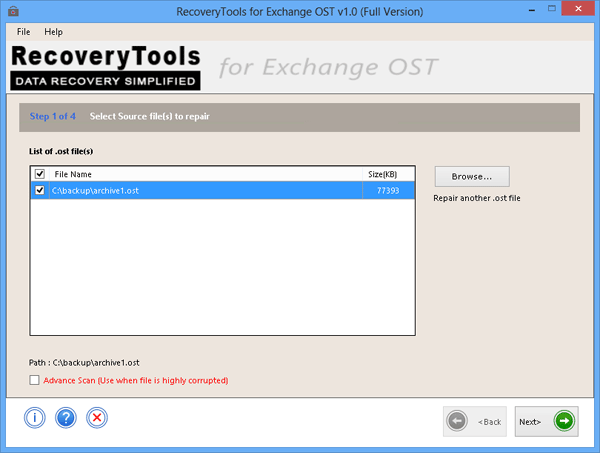Select the C:\backup\archive1.ost row
This screenshot has height=453, width=600.
point(223,190)
